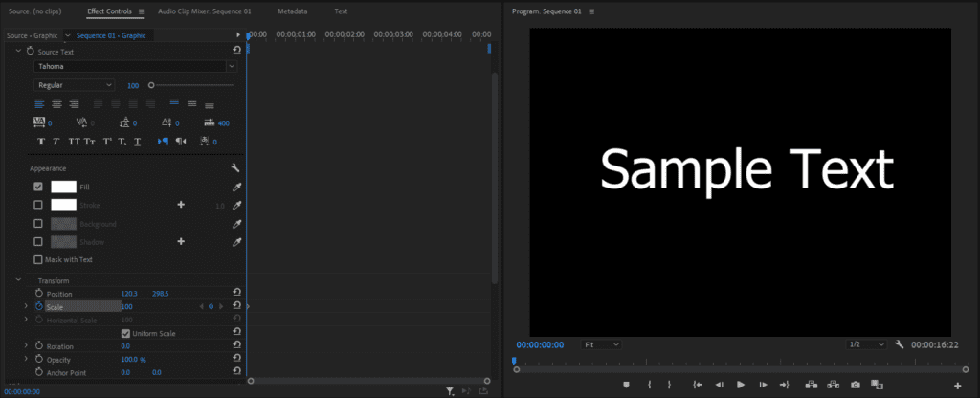The width and height of the screenshot is (980, 398).
Task: Toggle animation stopwatch for Opacity
Action: pos(38,360)
